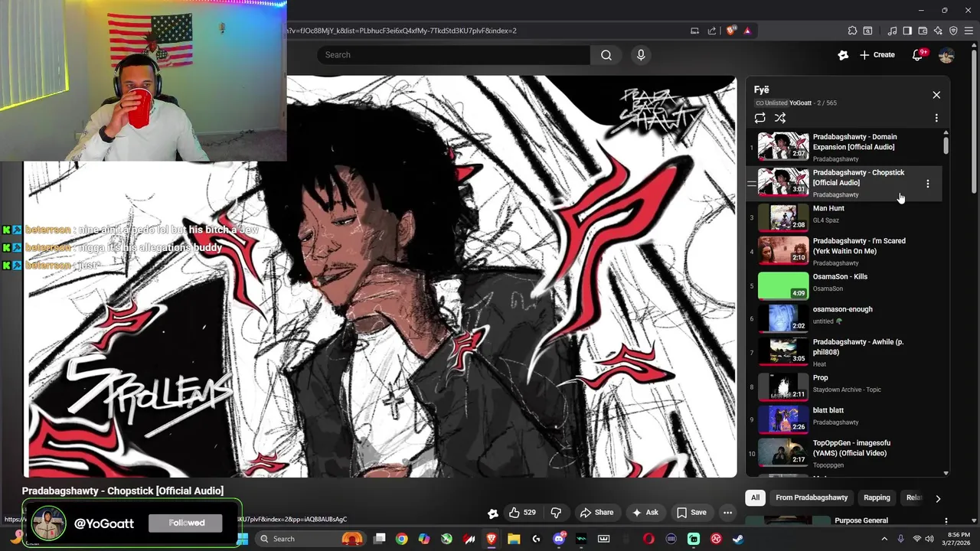Viewport: 980px width, 551px height.
Task: Open the Brave hamburger main menu
Action: click(969, 31)
